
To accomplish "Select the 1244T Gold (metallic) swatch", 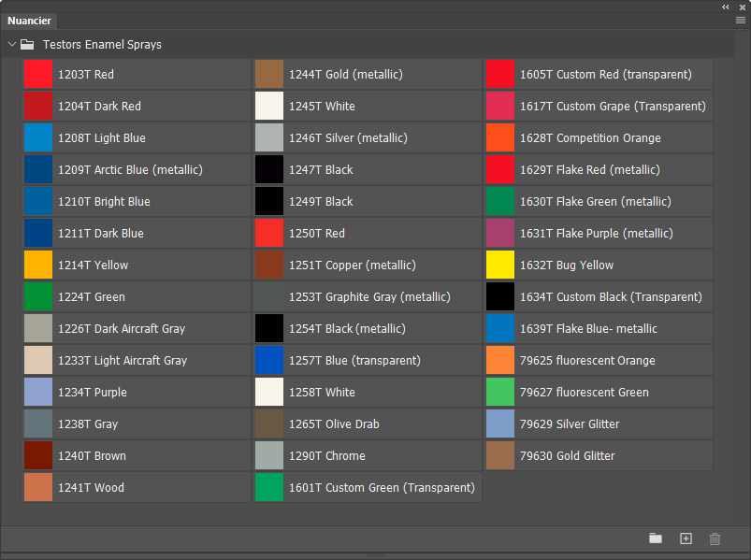I will (x=269, y=75).
